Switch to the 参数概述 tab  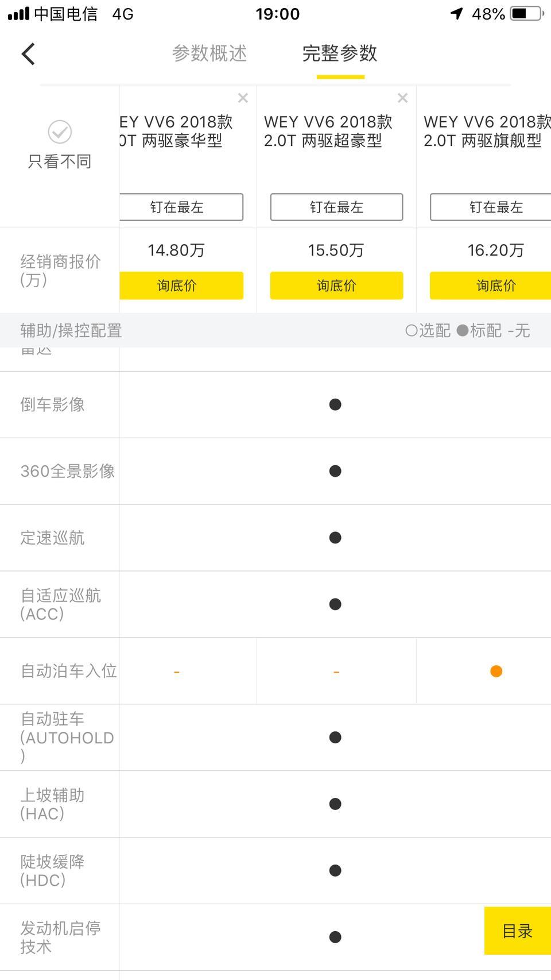pos(209,53)
